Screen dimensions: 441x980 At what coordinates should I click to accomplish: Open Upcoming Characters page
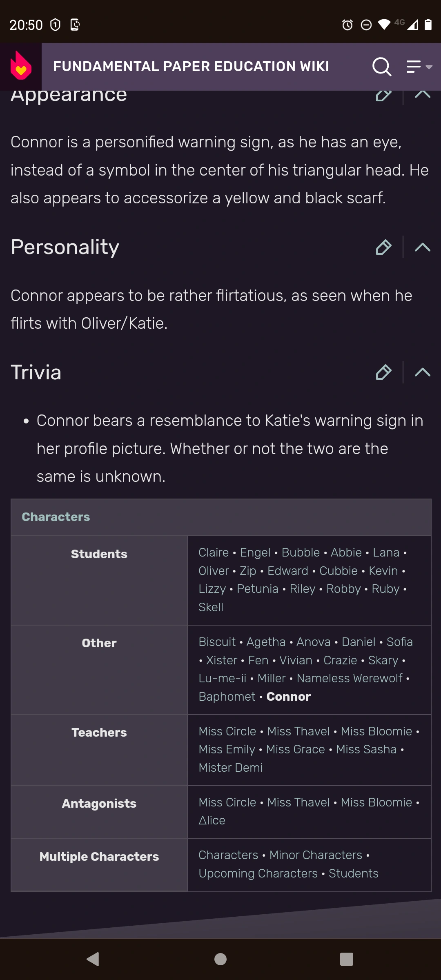tap(258, 873)
